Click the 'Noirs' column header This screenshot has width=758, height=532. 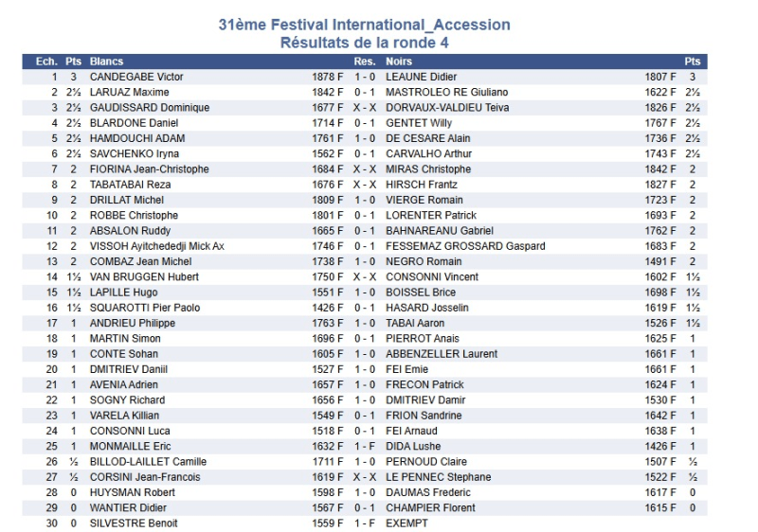399,62
